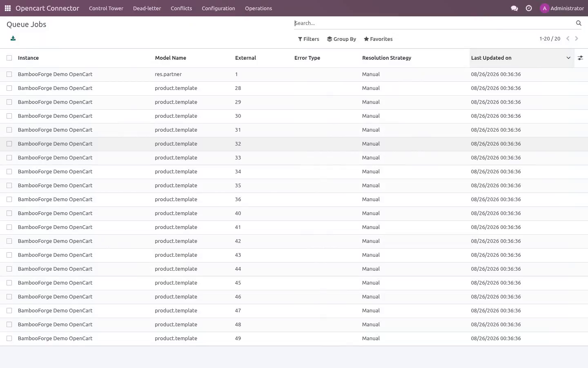Open the Control Tower menu
This screenshot has height=368, width=588.
(106, 8)
